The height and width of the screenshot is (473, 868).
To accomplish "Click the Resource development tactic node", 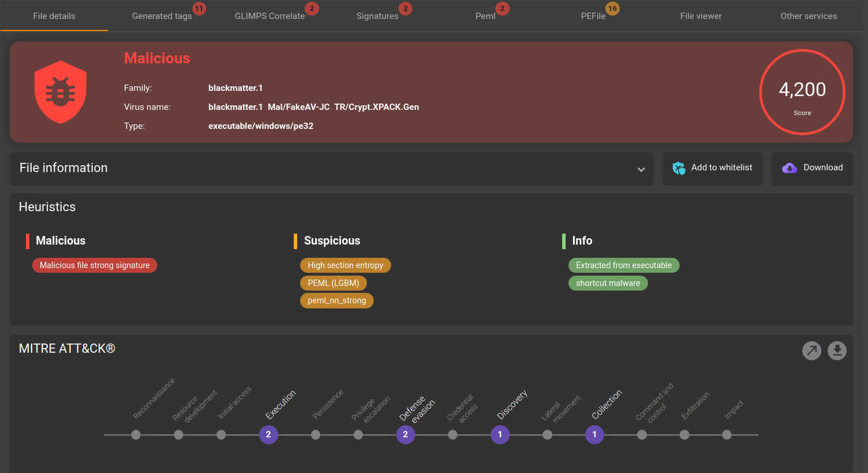I will tap(179, 435).
